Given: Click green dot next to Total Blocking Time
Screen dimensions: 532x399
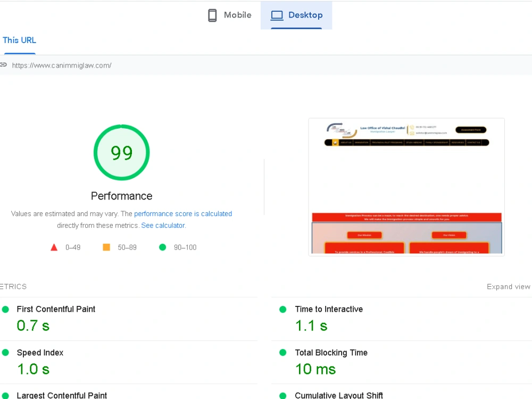Looking at the screenshot, I should pyautogui.click(x=282, y=353).
